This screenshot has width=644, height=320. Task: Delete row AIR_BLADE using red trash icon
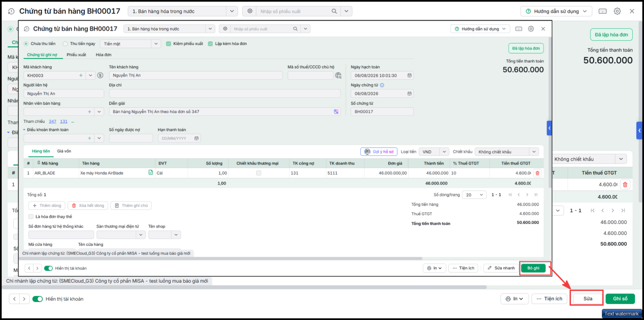click(537, 173)
